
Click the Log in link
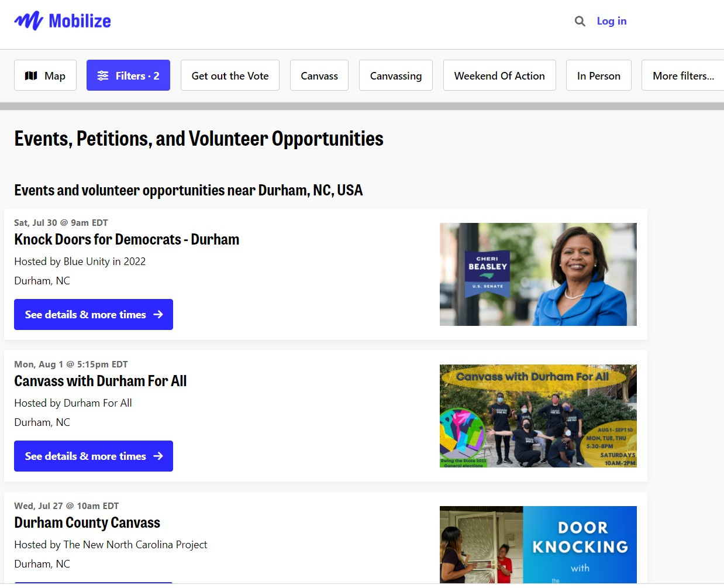point(611,21)
